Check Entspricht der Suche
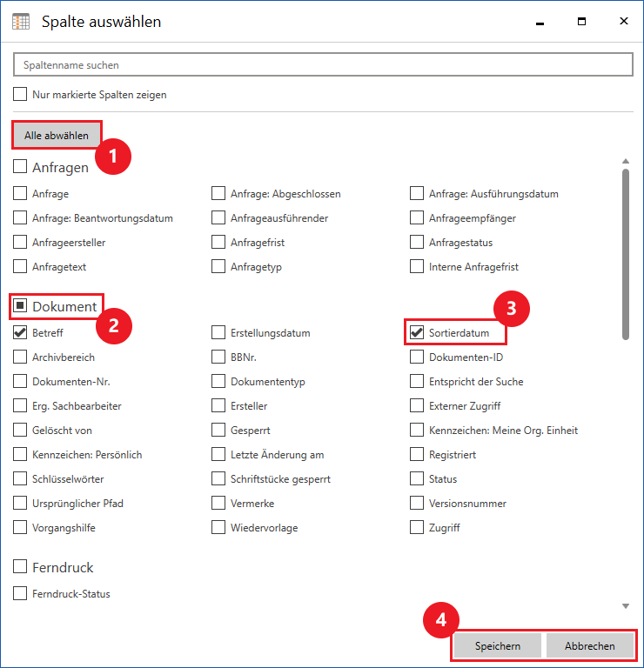The height and width of the screenshot is (668, 644). tap(416, 381)
